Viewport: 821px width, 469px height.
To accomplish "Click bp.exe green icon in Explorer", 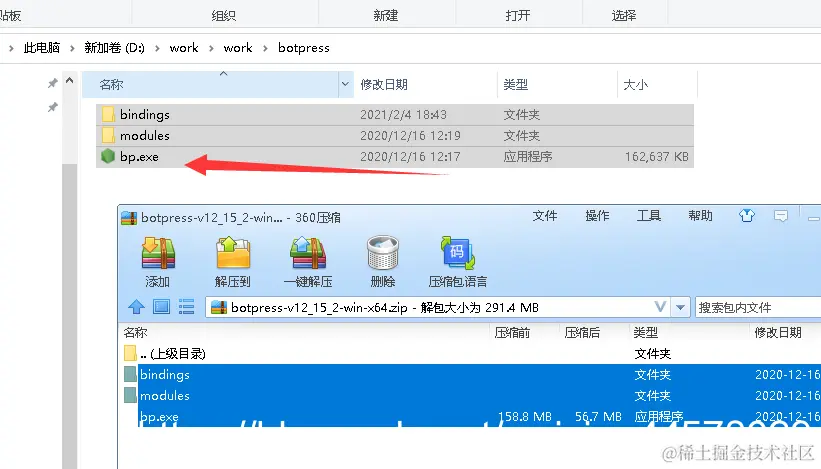I will pos(108,156).
